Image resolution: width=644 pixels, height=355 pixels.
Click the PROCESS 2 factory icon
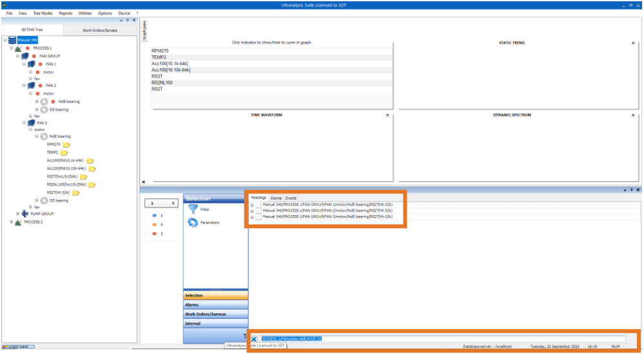(18, 222)
